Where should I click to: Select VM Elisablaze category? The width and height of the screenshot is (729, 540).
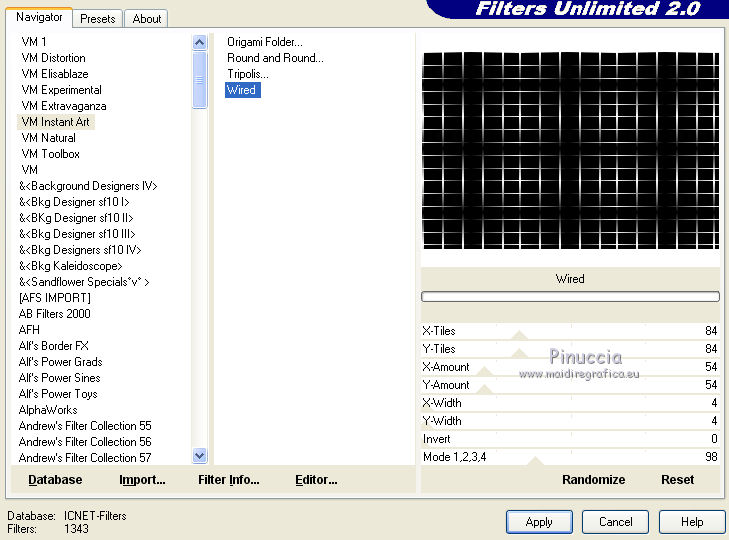tap(55, 74)
